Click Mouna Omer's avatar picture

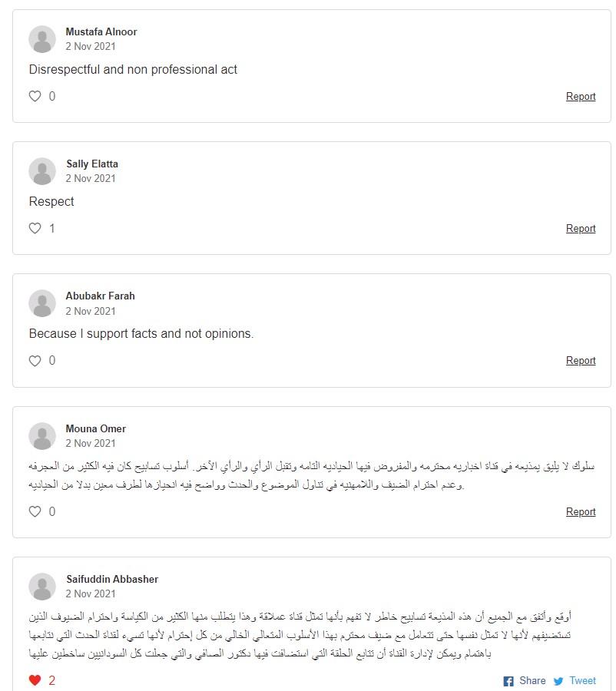tap(42, 436)
